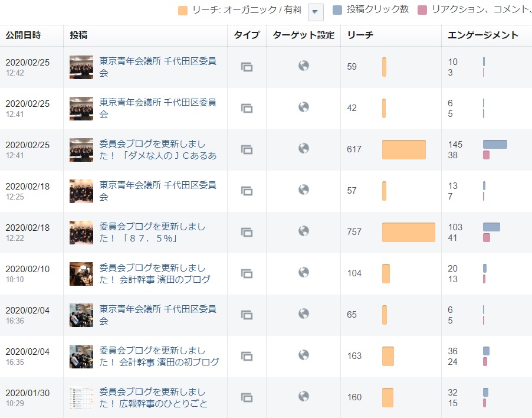The height and width of the screenshot is (418, 532).
Task: Open the reach organic/paid dropdown arrow
Action: pyautogui.click(x=316, y=12)
